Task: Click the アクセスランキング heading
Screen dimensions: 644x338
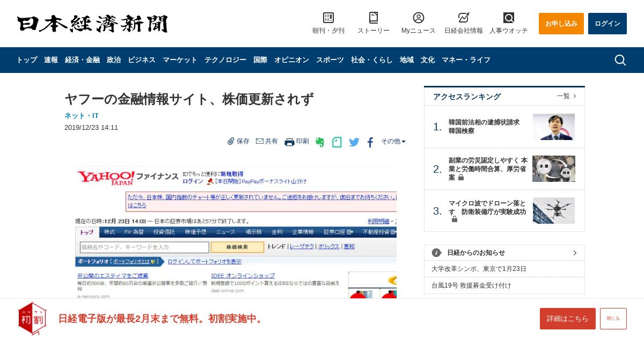Action: point(467,97)
